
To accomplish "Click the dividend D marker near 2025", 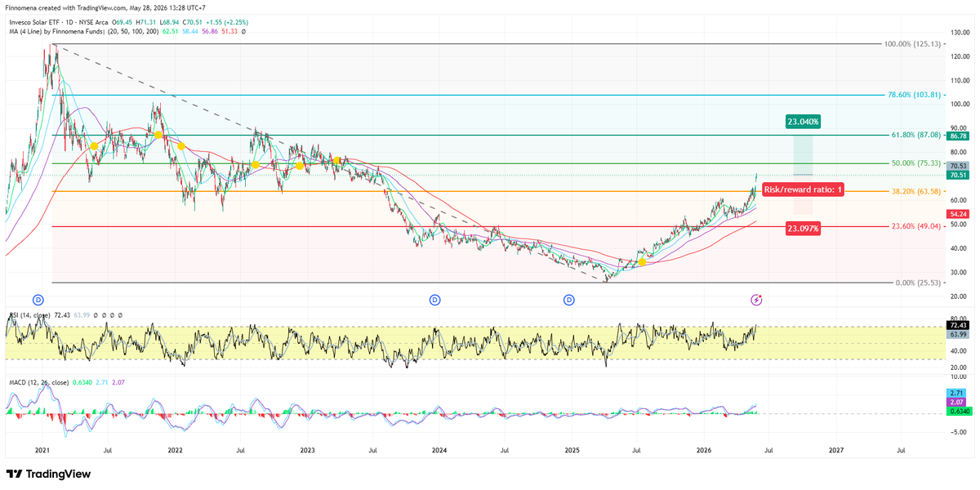I will [568, 301].
